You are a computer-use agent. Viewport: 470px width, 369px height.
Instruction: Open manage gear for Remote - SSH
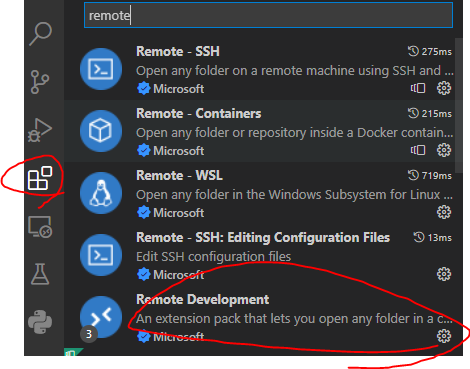pos(444,88)
